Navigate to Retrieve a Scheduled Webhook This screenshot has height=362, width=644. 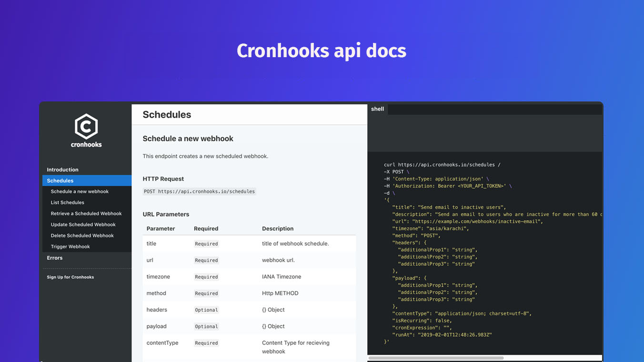(86, 213)
